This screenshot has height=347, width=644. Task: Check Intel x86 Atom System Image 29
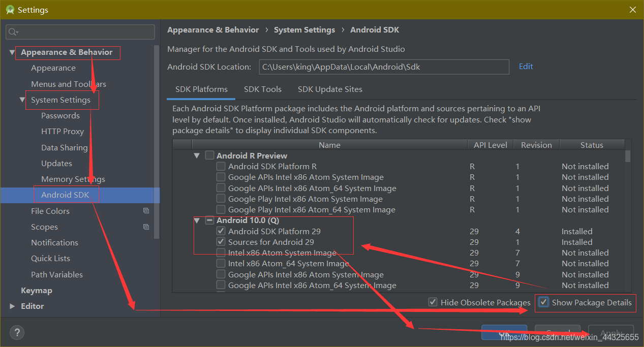[221, 253]
